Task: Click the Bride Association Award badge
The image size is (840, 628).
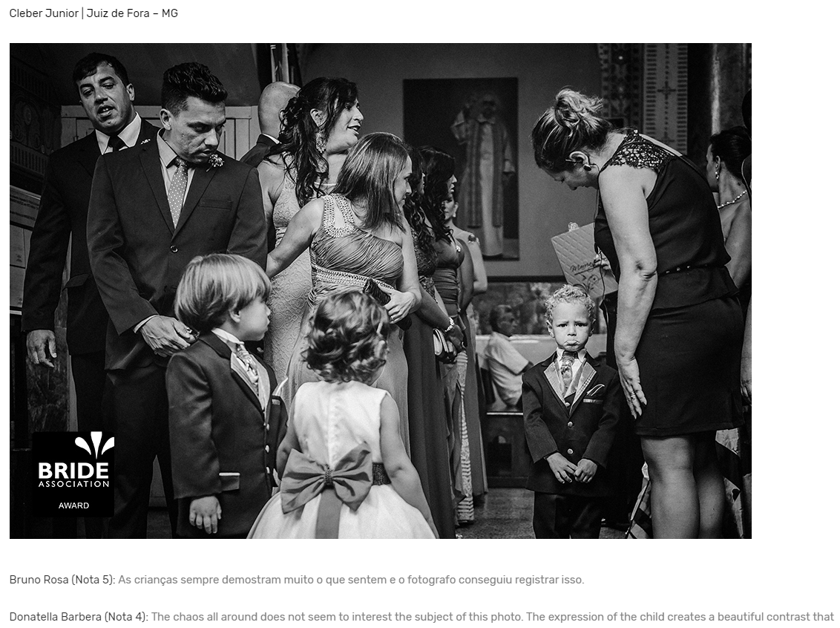Action: [x=73, y=474]
